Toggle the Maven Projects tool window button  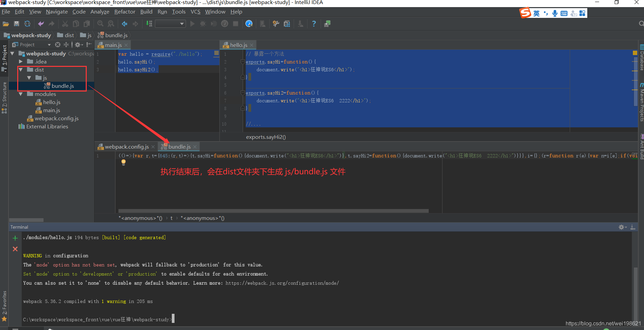(x=641, y=102)
